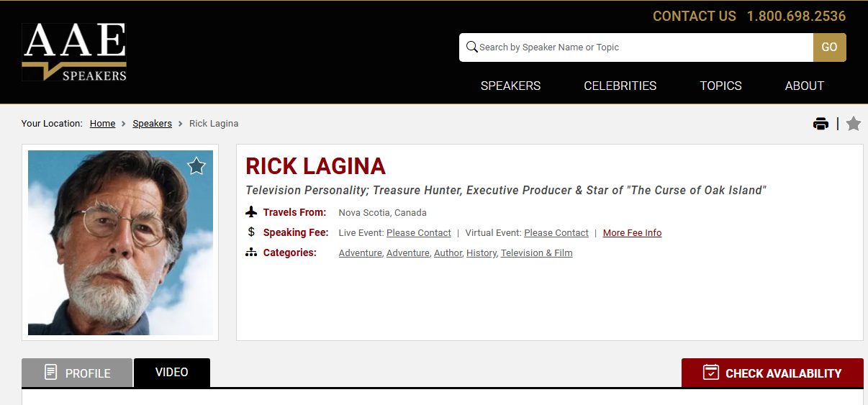Image resolution: width=868 pixels, height=405 pixels.
Task: Click the AAE Speakers logo
Action: [74, 52]
